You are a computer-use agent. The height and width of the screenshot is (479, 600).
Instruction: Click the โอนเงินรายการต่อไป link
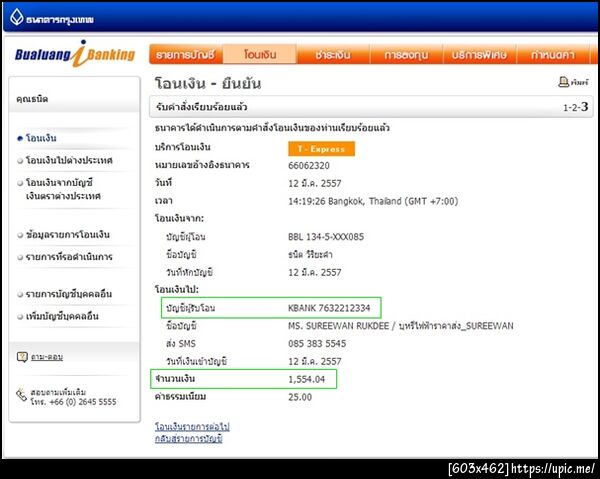click(192, 427)
